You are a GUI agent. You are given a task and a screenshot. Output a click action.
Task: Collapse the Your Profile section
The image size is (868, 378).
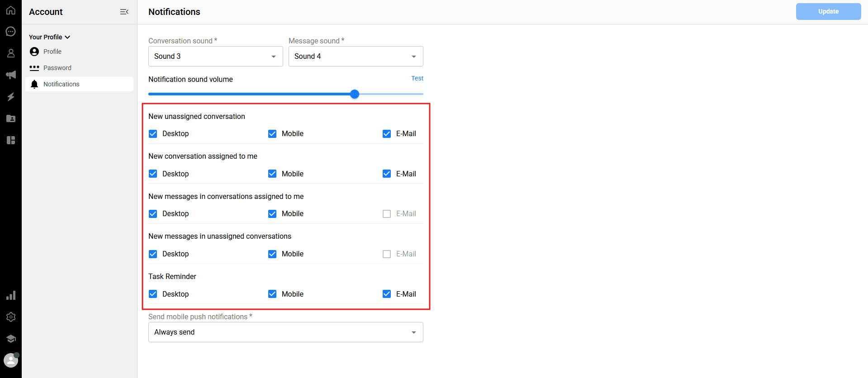[x=50, y=37]
